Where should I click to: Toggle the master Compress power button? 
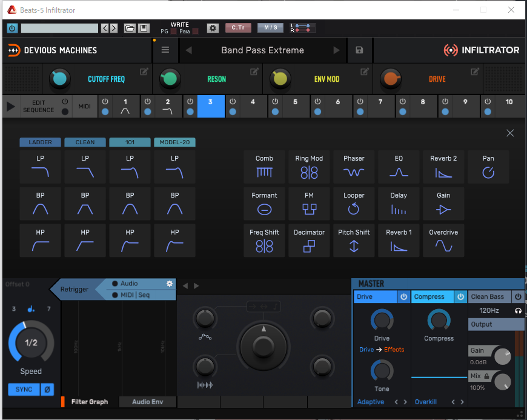pyautogui.click(x=460, y=296)
